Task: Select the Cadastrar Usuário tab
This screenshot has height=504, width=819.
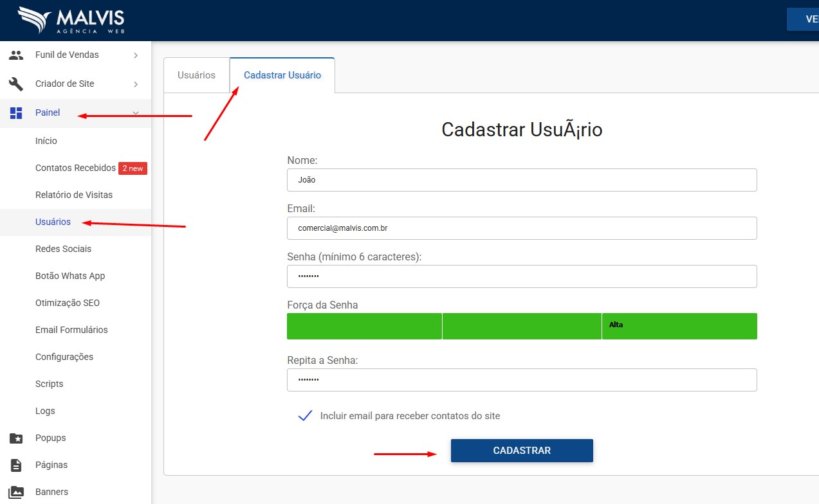Action: (x=282, y=75)
